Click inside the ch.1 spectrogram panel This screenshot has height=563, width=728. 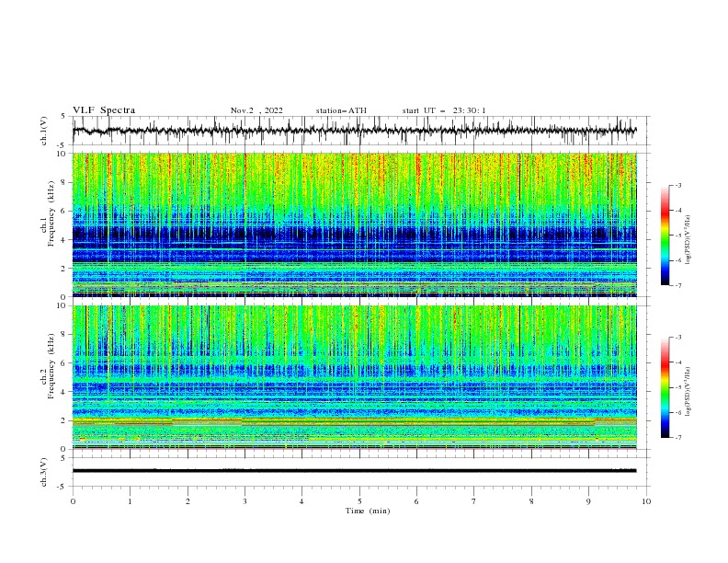(x=355, y=224)
